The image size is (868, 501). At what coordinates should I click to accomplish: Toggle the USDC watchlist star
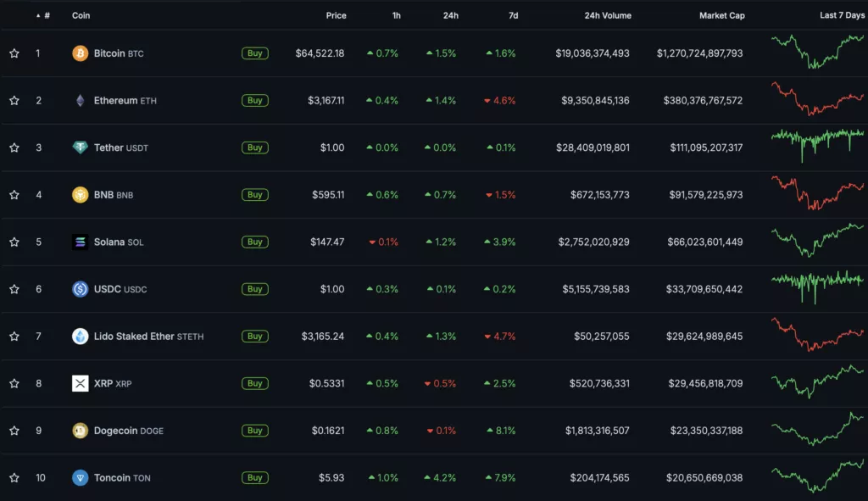pyautogui.click(x=14, y=289)
